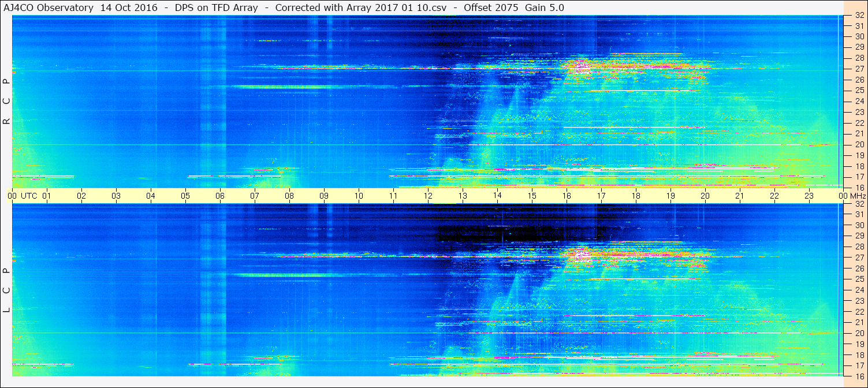Click the 07 hour mark on time axis
The width and height of the screenshot is (868, 388).
pyautogui.click(x=255, y=196)
